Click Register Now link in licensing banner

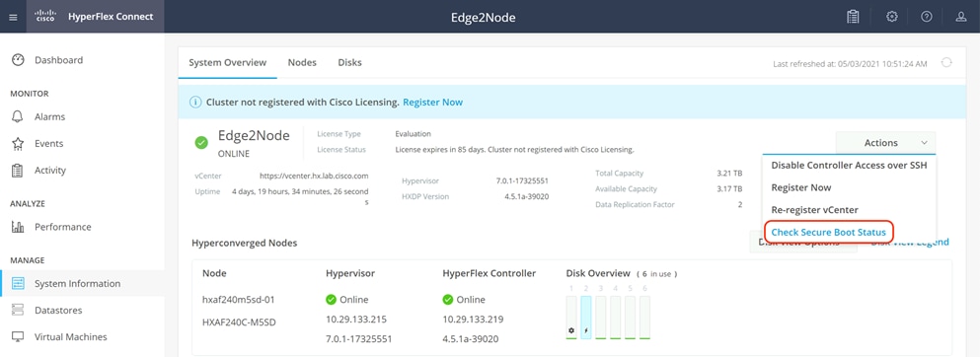point(432,102)
